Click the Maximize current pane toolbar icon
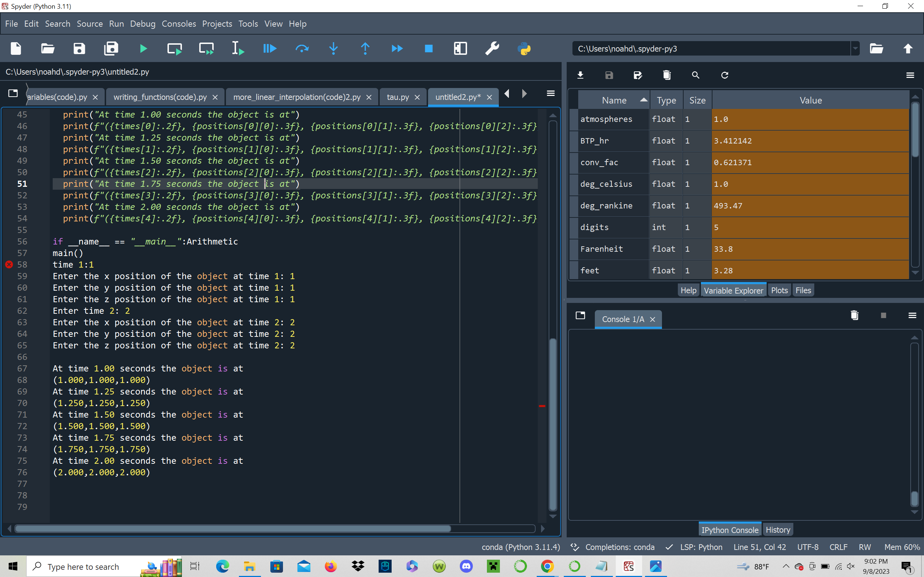The height and width of the screenshot is (577, 924). [460, 48]
